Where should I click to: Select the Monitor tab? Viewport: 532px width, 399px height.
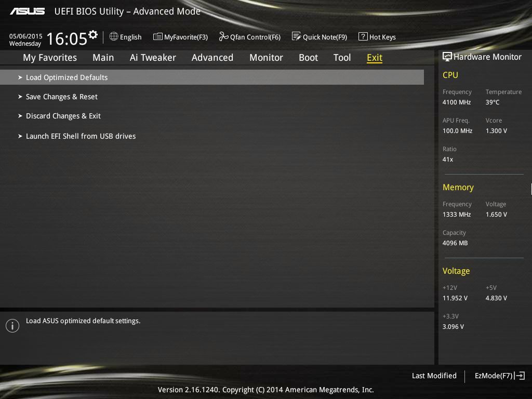[266, 58]
